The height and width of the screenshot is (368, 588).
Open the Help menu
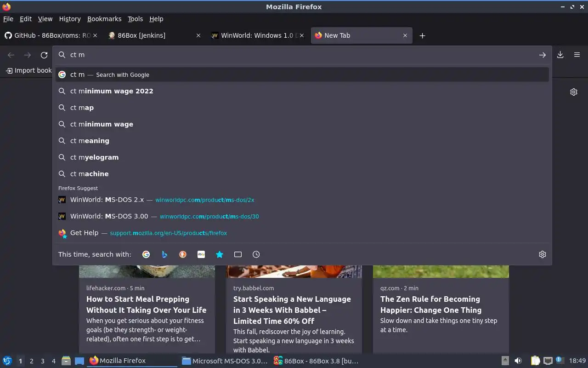156,19
